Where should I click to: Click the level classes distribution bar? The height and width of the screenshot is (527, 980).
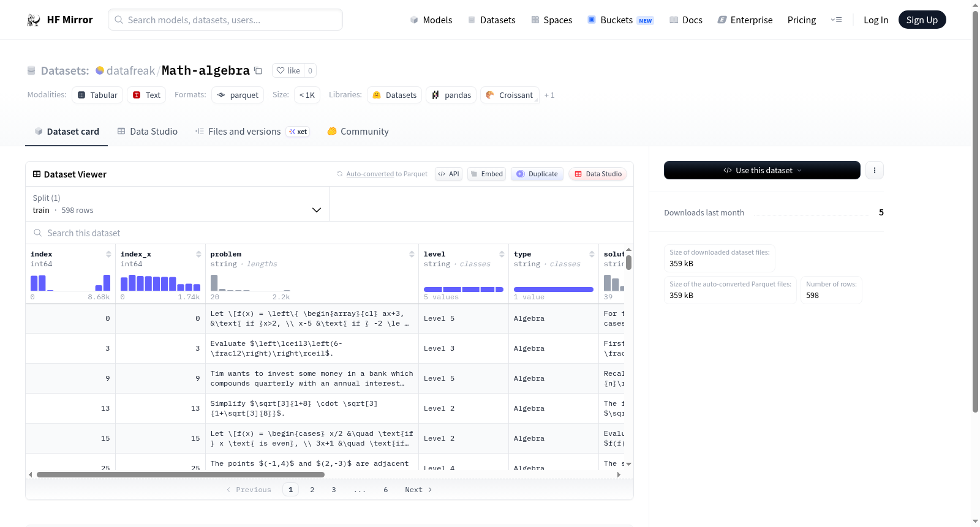(x=464, y=290)
